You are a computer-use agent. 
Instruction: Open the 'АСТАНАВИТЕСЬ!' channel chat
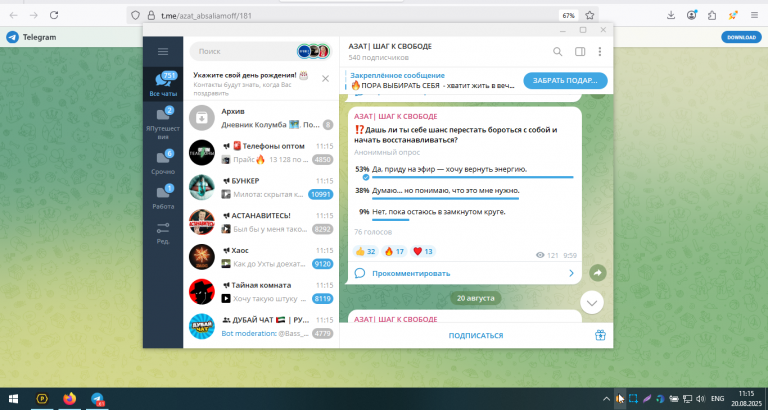pyautogui.click(x=261, y=222)
